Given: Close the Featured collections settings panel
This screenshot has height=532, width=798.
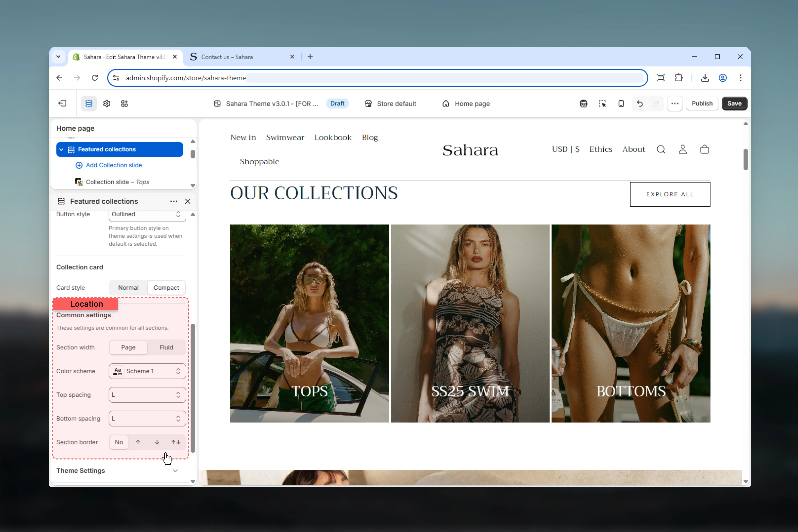Looking at the screenshot, I should [x=188, y=201].
